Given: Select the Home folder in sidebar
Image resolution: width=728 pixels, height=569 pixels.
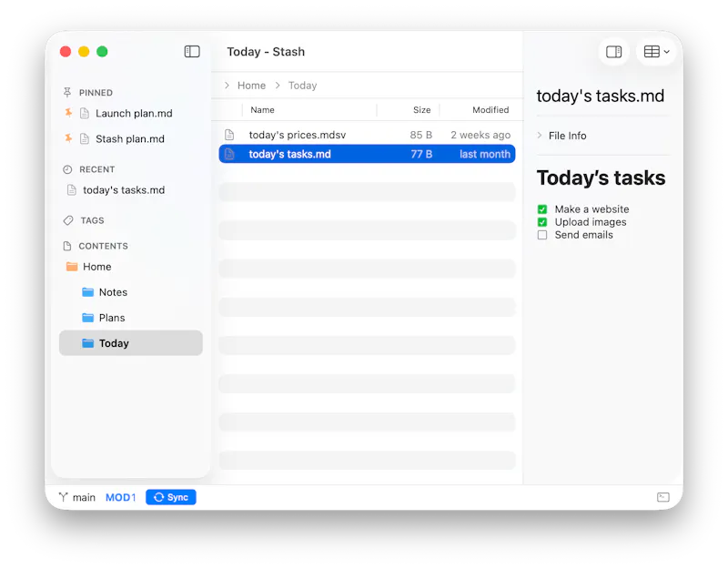Looking at the screenshot, I should [97, 267].
